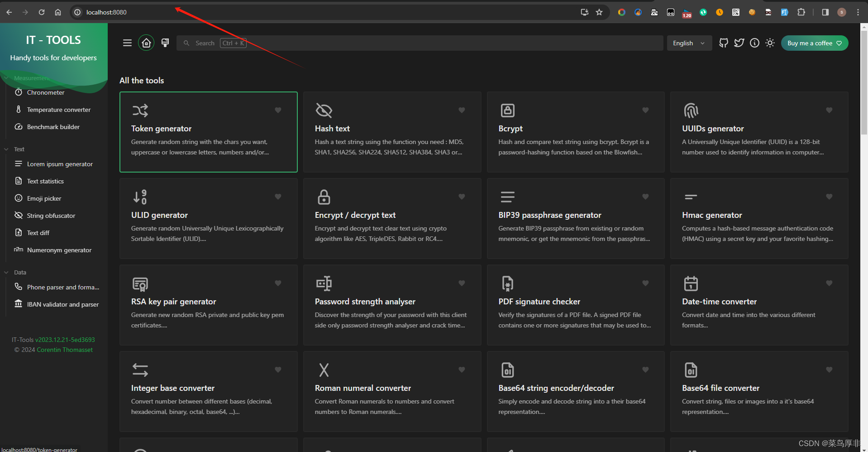Select Temperature converter from the sidebar menu
This screenshot has height=452, width=868.
point(58,110)
